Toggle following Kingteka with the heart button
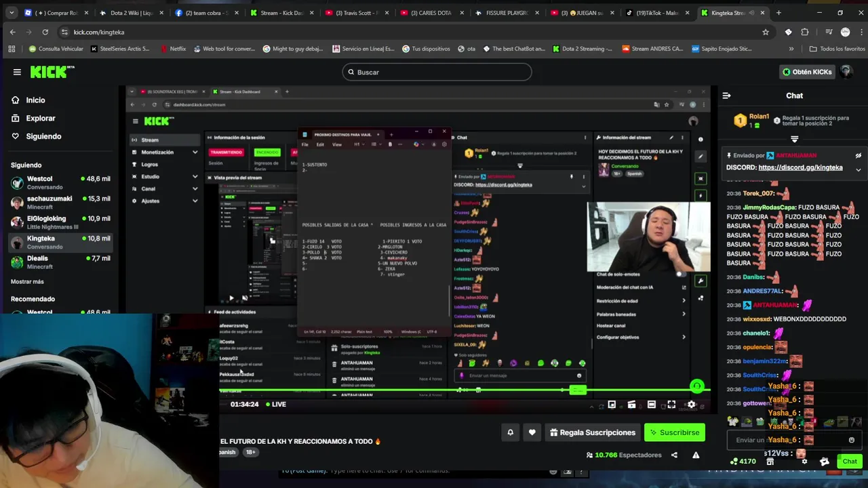868x488 pixels. pyautogui.click(x=532, y=432)
